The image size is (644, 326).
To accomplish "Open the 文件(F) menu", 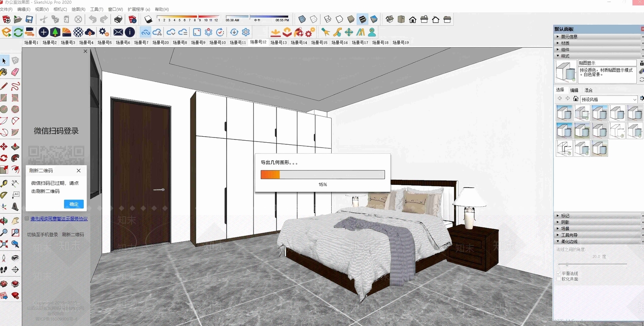I will tap(6, 9).
